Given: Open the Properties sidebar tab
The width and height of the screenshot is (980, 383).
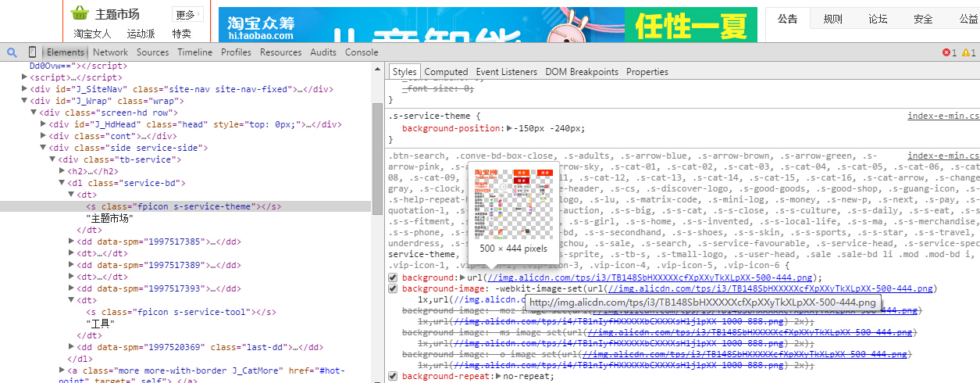Looking at the screenshot, I should (x=647, y=72).
